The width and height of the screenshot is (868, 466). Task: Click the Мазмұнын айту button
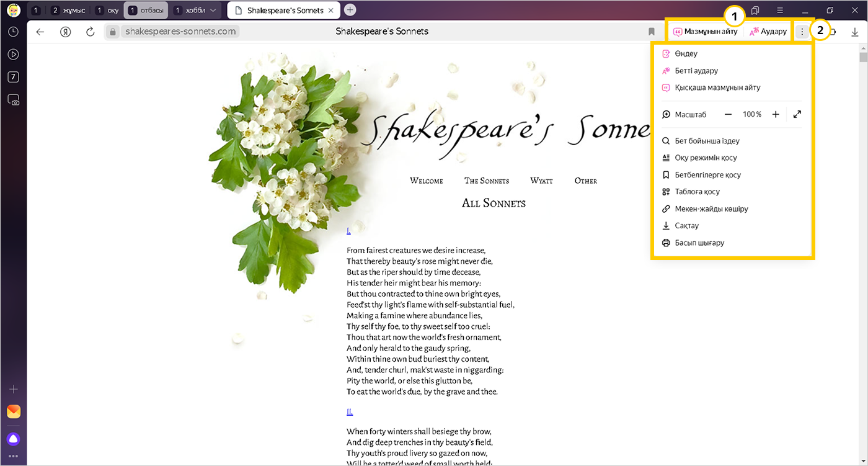coord(706,32)
